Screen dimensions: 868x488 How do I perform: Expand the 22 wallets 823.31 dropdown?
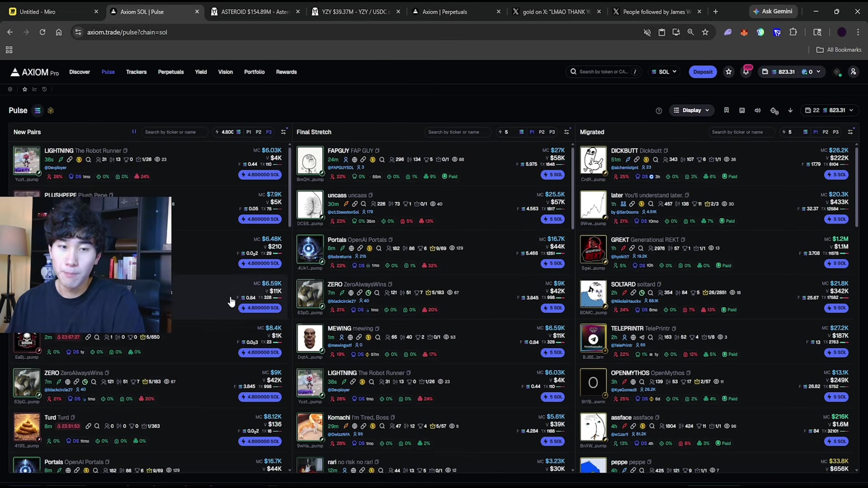coord(830,110)
